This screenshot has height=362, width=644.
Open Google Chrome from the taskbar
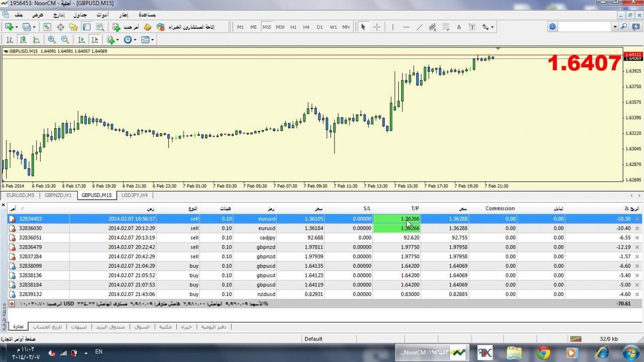point(543,353)
